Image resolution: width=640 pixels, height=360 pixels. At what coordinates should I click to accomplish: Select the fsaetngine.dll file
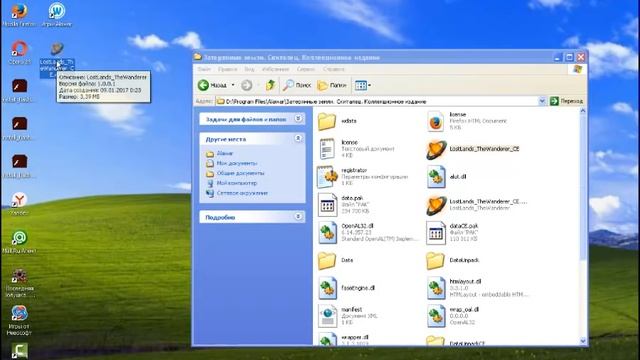(346, 288)
